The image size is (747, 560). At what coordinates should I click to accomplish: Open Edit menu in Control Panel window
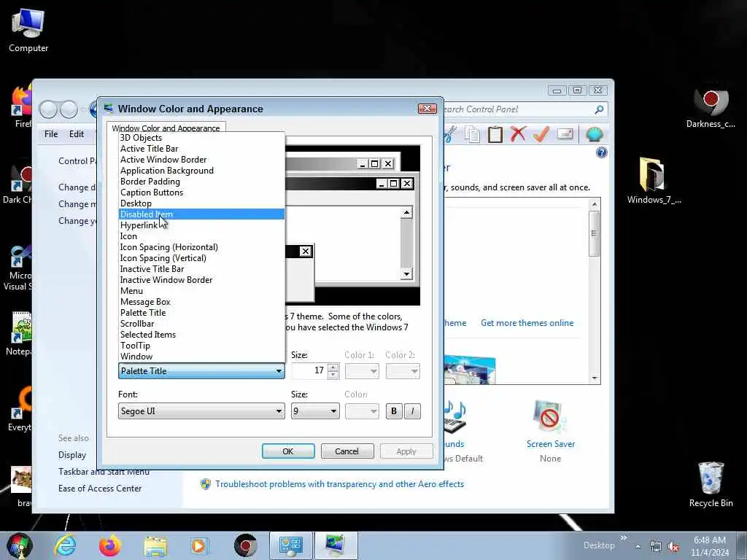76,134
